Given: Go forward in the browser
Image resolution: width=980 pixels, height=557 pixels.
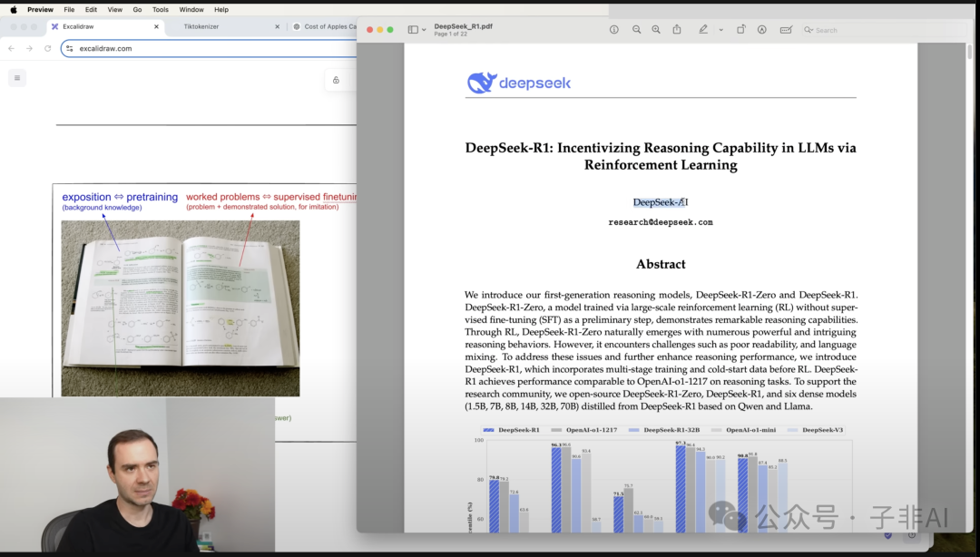Looking at the screenshot, I should pos(29,48).
